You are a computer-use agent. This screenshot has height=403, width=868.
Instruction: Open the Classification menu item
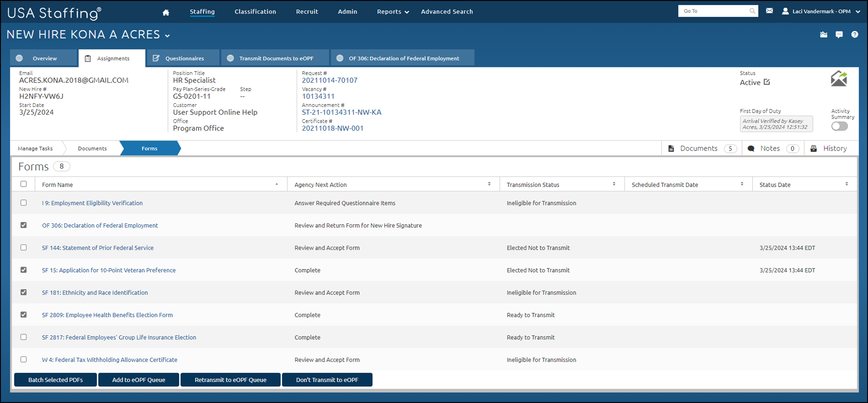(x=255, y=11)
